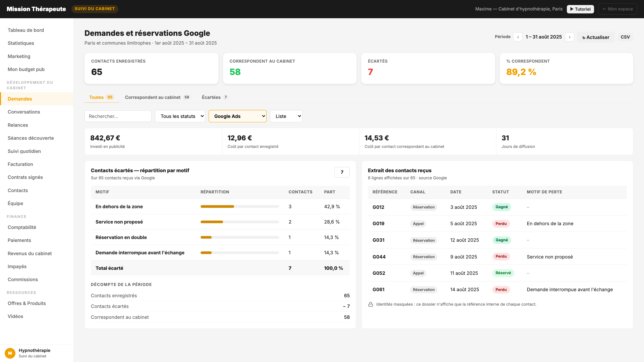Open the Tutoriel video button
Image resolution: width=644 pixels, height=362 pixels.
coord(580,9)
